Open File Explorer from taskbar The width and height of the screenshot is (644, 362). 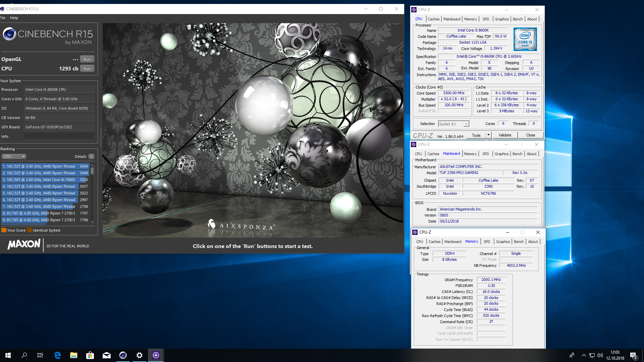[74, 355]
